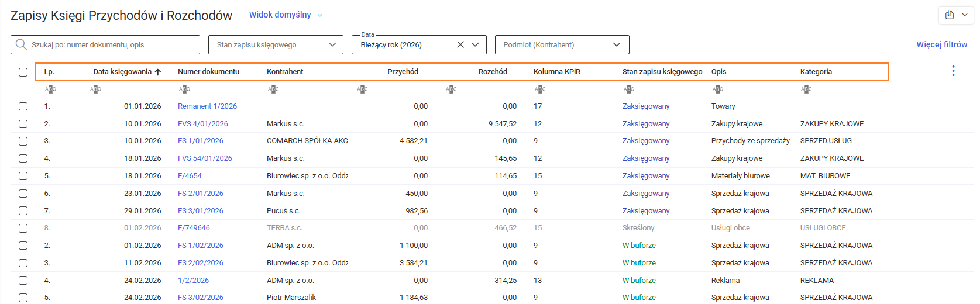Click the export icon in top-right corner
This screenshot has height=304, width=980.
coord(950,15)
